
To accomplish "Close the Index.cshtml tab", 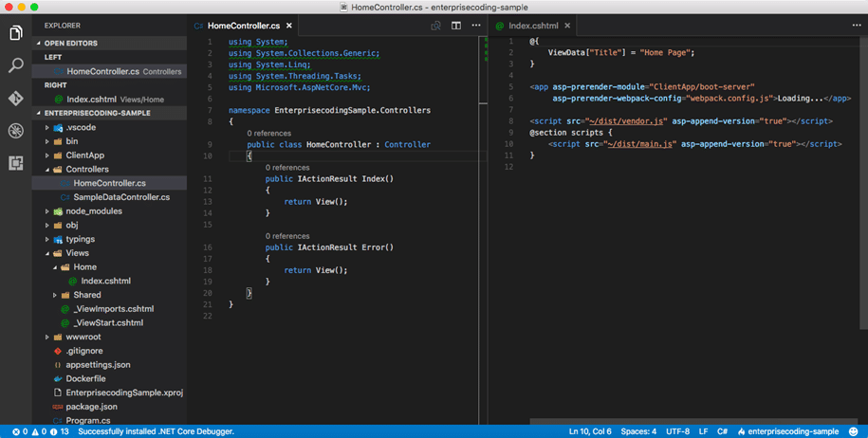I will 567,26.
